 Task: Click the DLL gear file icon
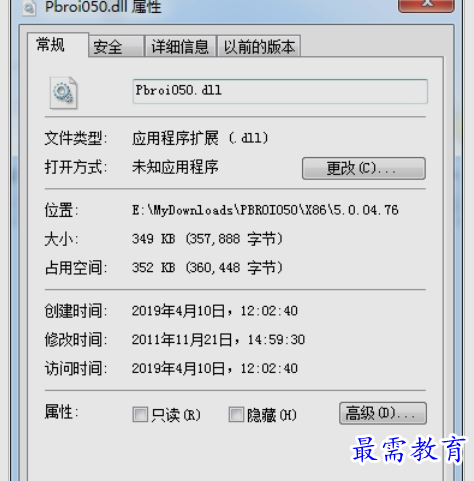point(63,93)
